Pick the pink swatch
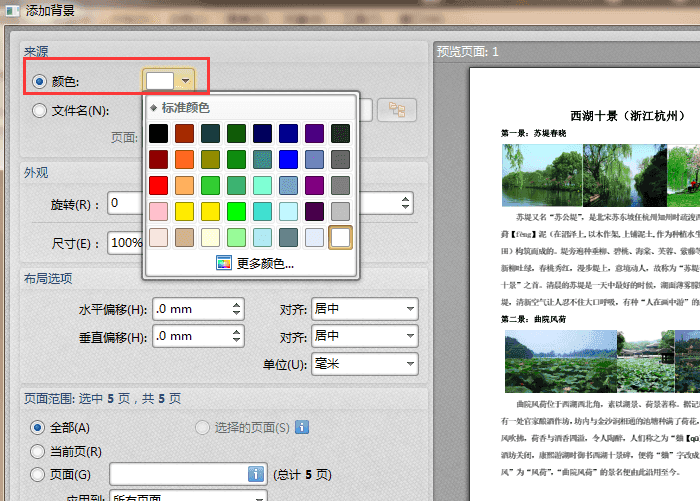700x501 pixels. (x=158, y=211)
